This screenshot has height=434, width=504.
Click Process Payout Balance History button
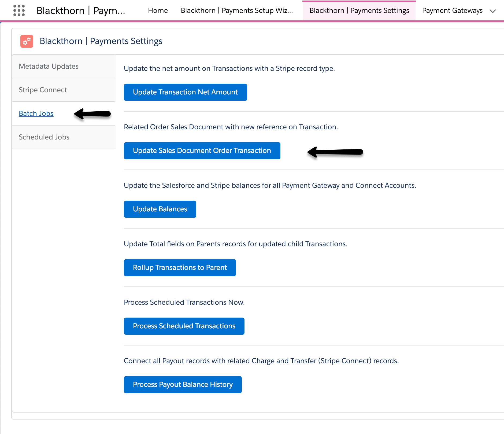[183, 385]
